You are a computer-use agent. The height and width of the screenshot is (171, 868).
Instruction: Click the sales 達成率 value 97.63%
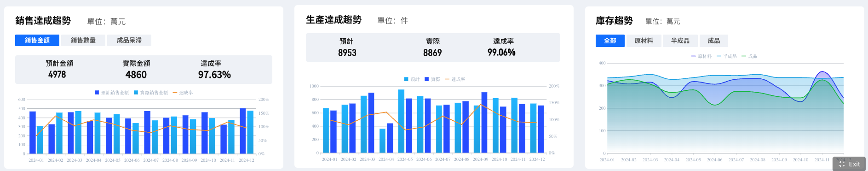click(214, 75)
